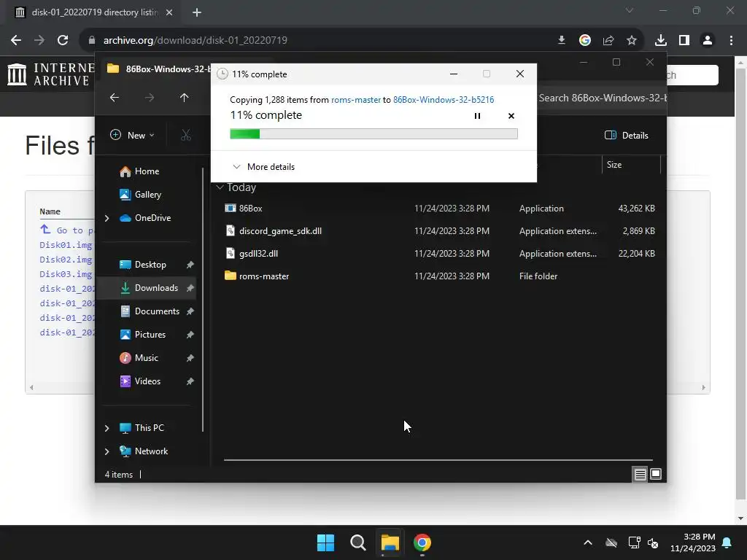
Task: Toggle the Details pane
Action: (x=626, y=135)
